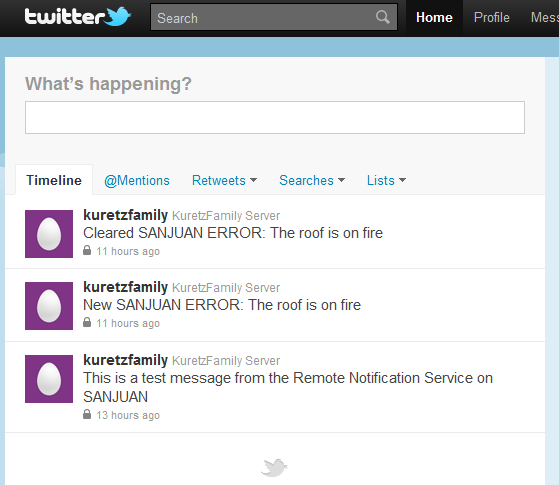Switch to the @Mentions tab
This screenshot has height=485, width=559.
137,180
